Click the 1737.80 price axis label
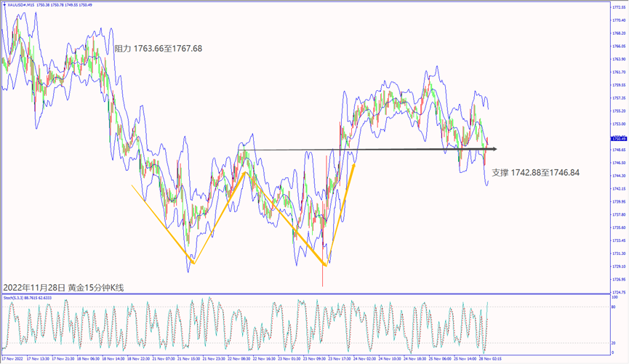 coord(618,214)
